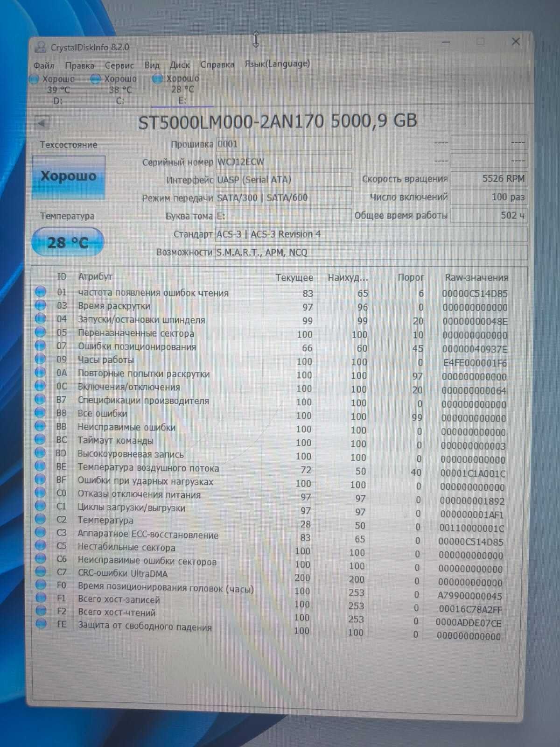Image resolution: width=560 pixels, height=747 pixels.
Task: Open the Сервис menu
Action: [x=119, y=65]
